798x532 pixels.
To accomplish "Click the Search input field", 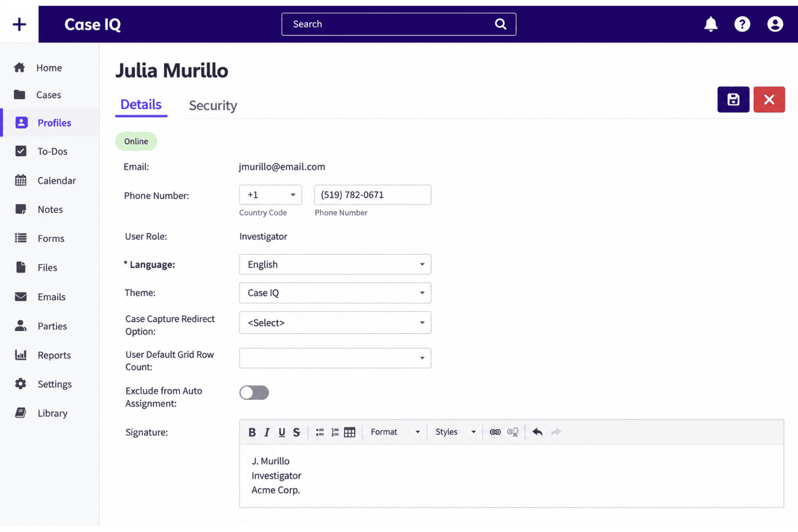I will point(399,24).
